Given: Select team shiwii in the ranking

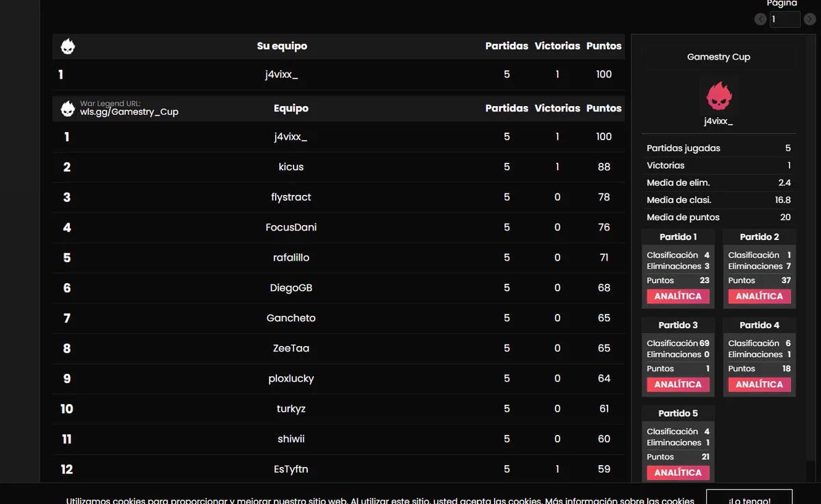Looking at the screenshot, I should [x=291, y=439].
